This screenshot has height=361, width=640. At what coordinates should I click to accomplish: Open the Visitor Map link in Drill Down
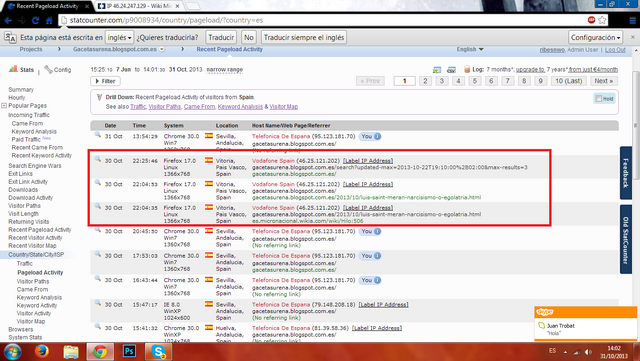[284, 107]
